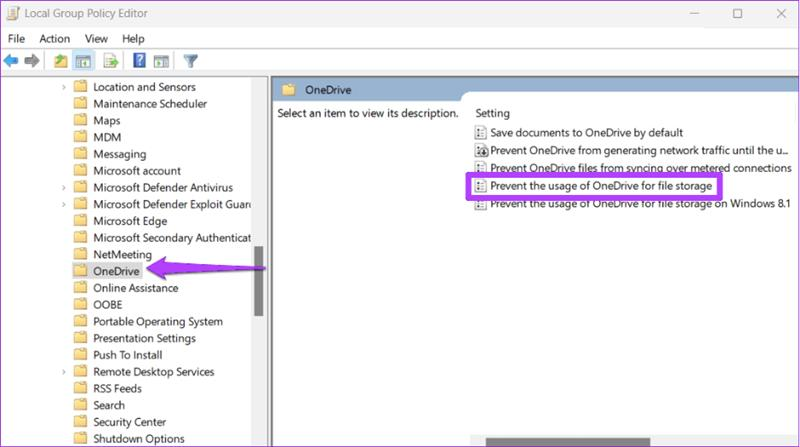The width and height of the screenshot is (800, 447).
Task: Open the Action menu
Action: (55, 39)
